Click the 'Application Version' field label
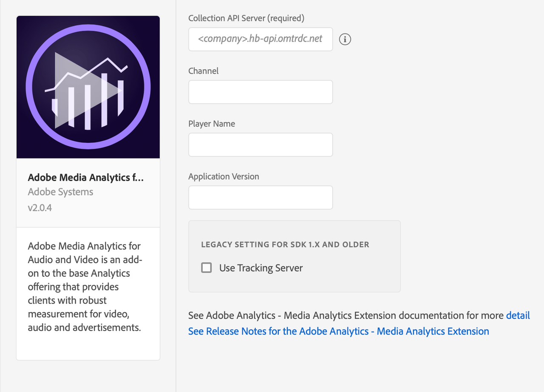 coord(224,176)
